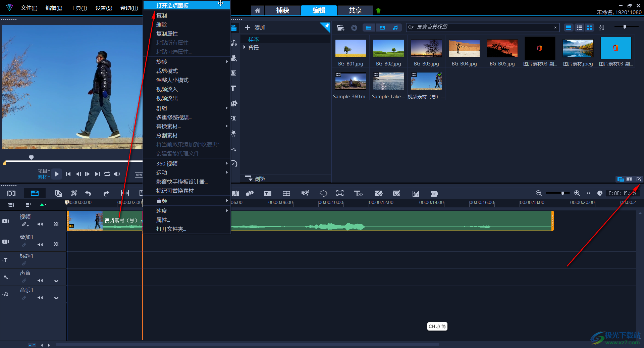This screenshot has height=348, width=644.
Task: Open the green triangle track dropdown
Action: tap(43, 205)
